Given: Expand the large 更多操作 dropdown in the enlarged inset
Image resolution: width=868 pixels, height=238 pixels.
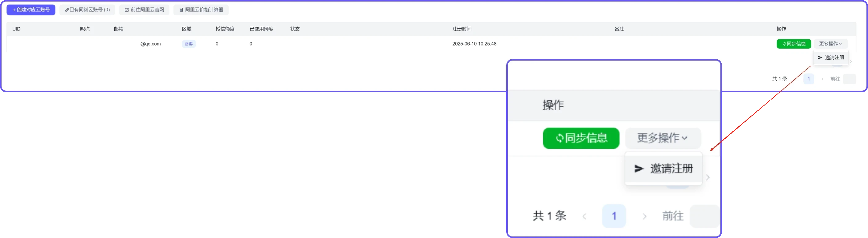Looking at the screenshot, I should click(x=663, y=138).
